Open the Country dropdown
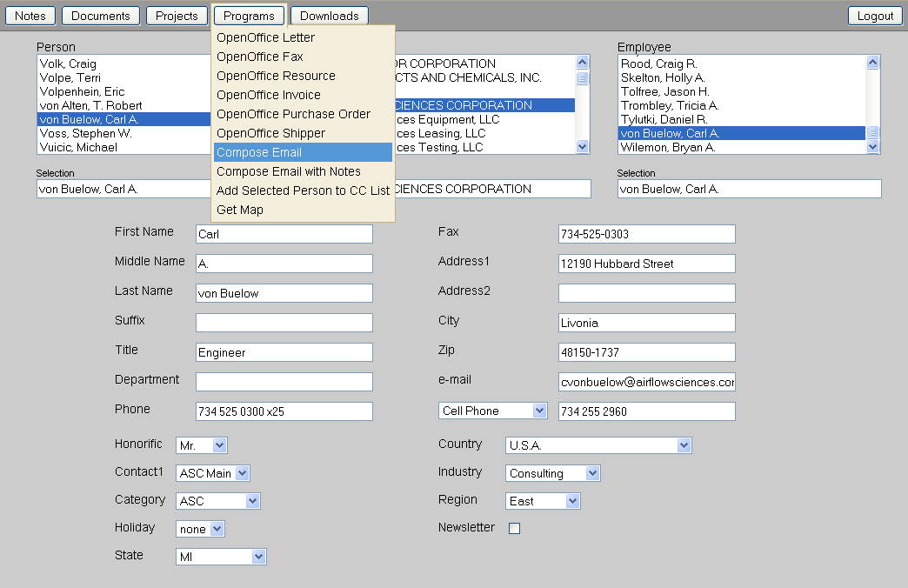Viewport: 908px width, 588px height. point(598,445)
